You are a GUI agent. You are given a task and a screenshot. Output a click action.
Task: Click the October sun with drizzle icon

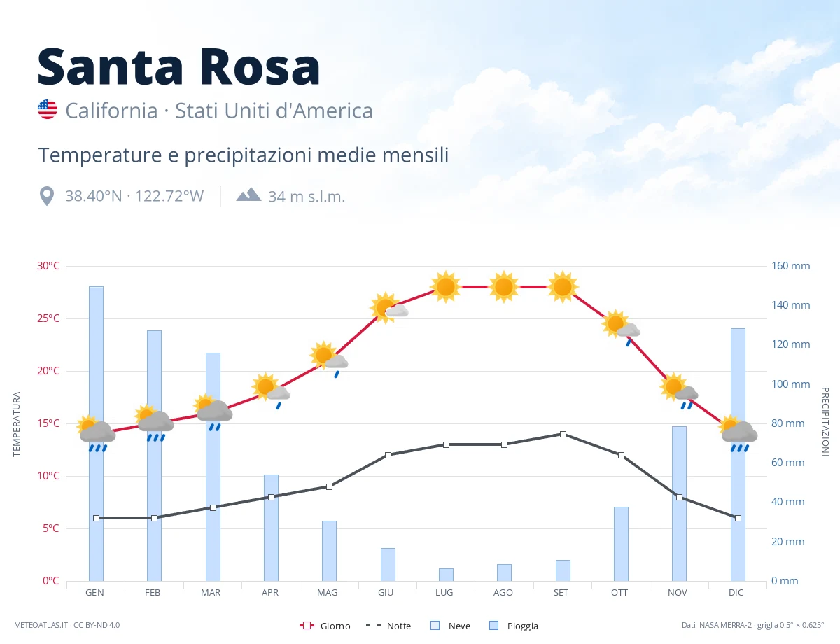pyautogui.click(x=621, y=328)
